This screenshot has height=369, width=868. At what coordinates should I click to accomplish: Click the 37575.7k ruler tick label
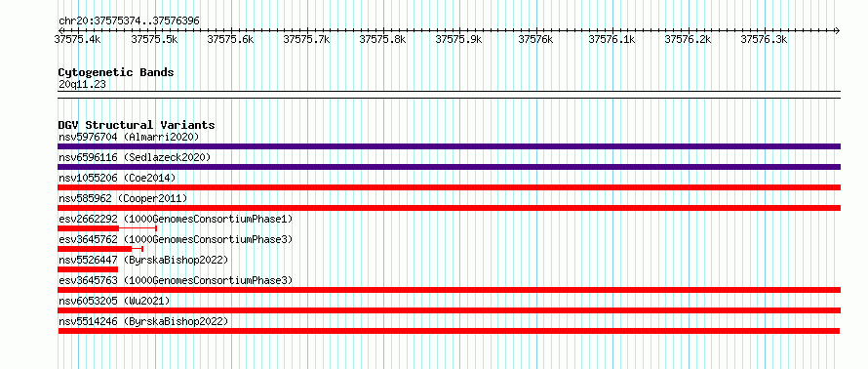[x=306, y=39]
